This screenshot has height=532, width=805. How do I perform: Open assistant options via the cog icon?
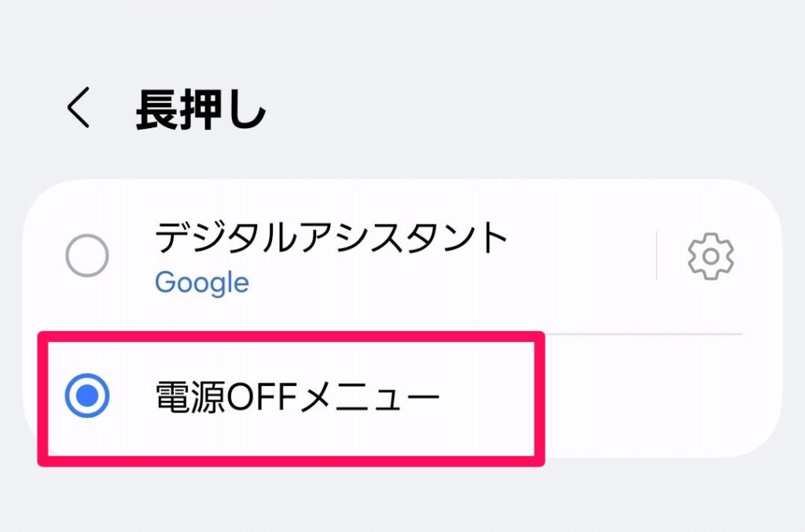[711, 256]
